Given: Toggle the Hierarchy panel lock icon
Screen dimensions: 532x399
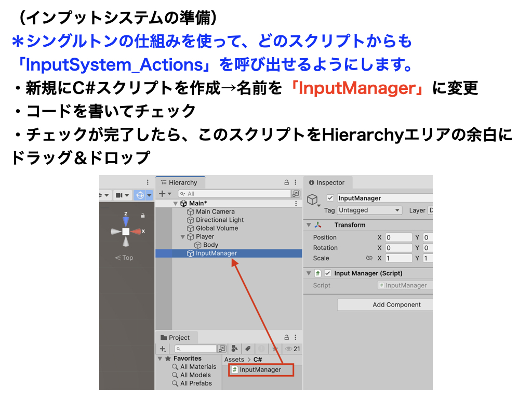Looking at the screenshot, I should tap(286, 182).
